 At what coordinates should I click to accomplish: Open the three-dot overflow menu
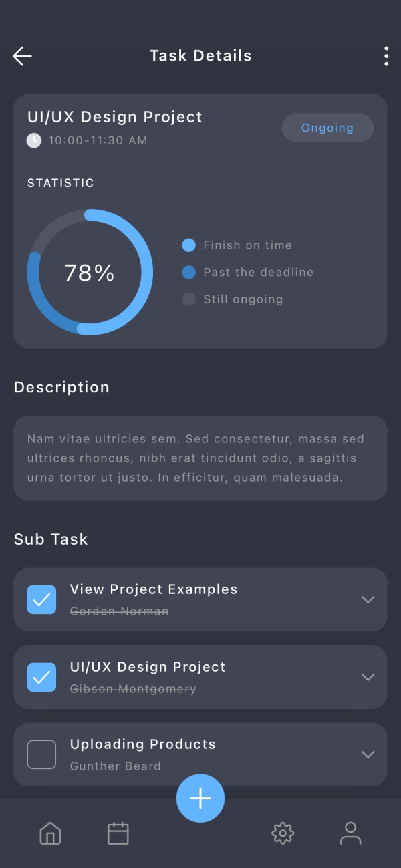click(x=386, y=56)
